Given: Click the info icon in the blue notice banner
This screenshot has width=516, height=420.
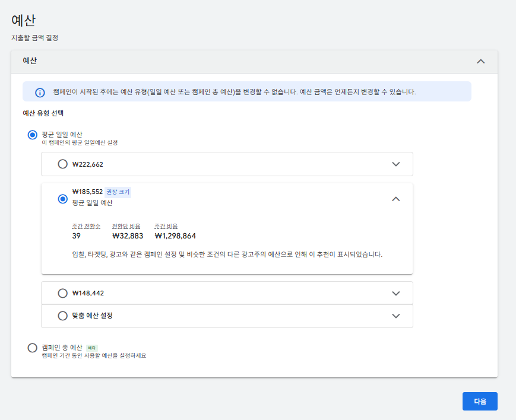Looking at the screenshot, I should click(40, 93).
